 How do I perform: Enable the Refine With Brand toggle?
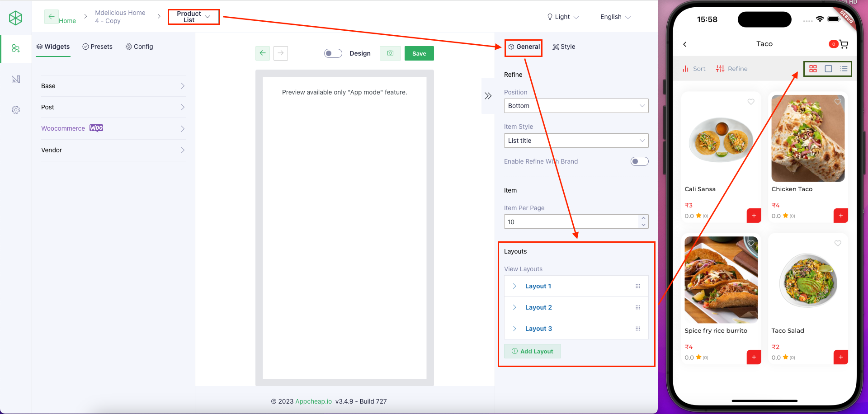coord(639,161)
